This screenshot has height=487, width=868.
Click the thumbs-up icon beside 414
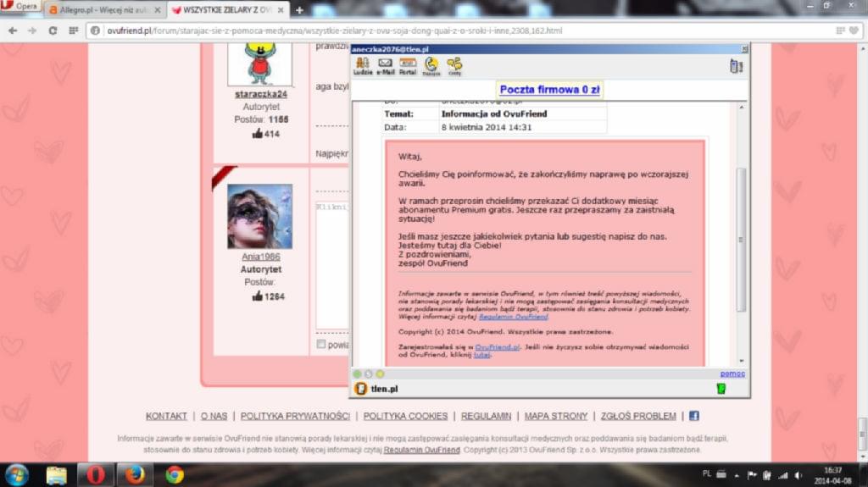[258, 133]
